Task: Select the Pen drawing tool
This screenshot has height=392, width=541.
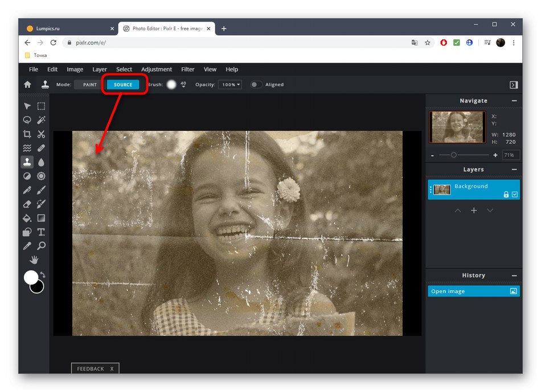Action: coord(27,190)
